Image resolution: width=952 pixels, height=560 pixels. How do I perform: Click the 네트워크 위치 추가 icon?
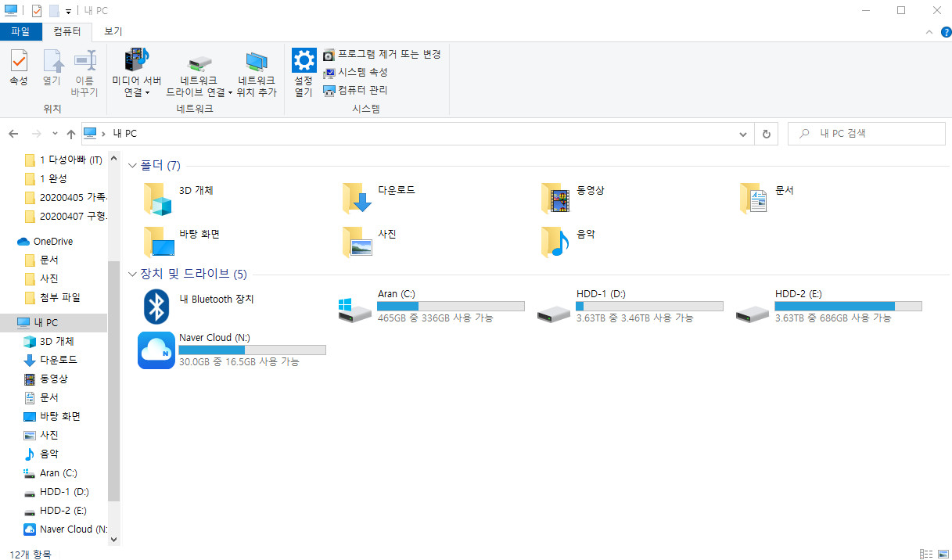click(257, 63)
